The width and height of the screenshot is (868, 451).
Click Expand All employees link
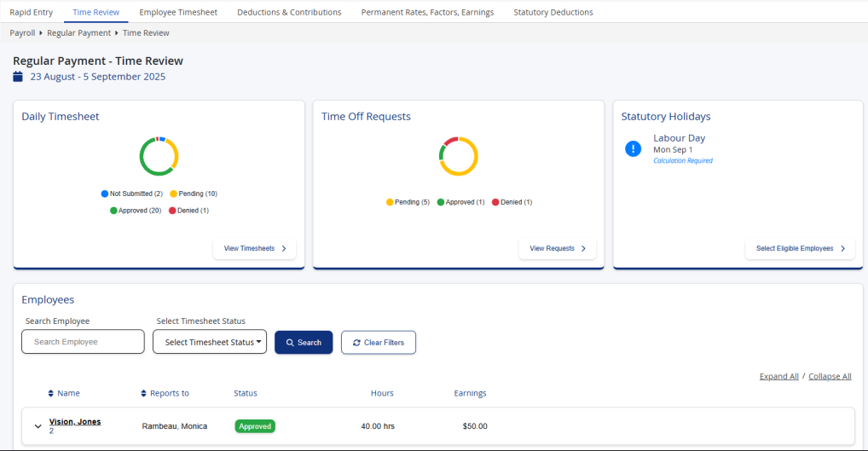click(x=778, y=376)
